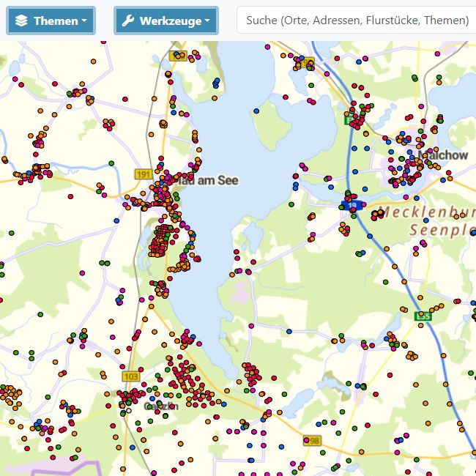Click the Mecklenburg region label
This screenshot has width=476, height=476.
click(x=428, y=212)
